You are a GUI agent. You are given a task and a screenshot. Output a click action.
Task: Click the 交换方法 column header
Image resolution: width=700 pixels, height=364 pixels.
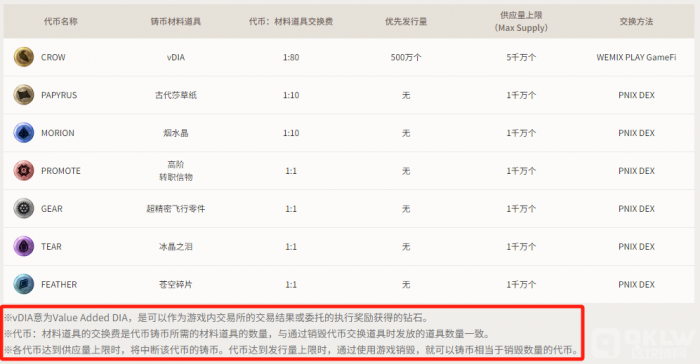(x=636, y=21)
